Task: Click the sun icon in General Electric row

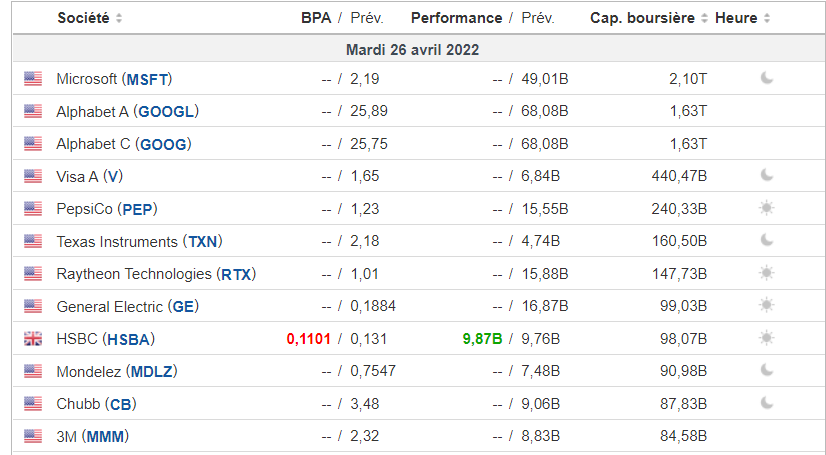Action: click(767, 305)
